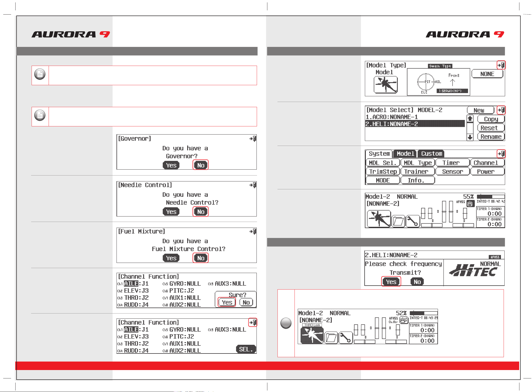Open the TrimStep menu item
Image resolution: width=532 pixels, height=392 pixels.
383,172
